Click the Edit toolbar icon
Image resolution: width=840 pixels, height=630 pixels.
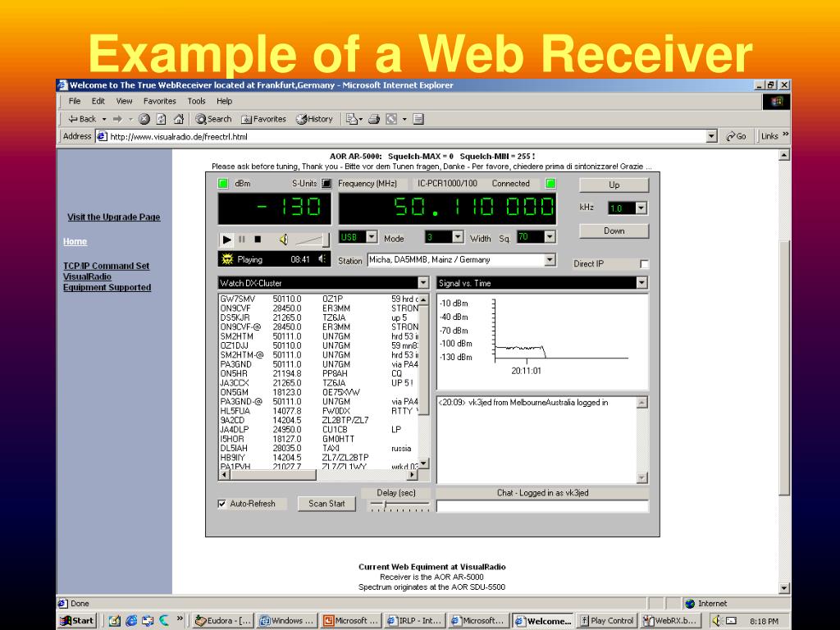point(391,119)
